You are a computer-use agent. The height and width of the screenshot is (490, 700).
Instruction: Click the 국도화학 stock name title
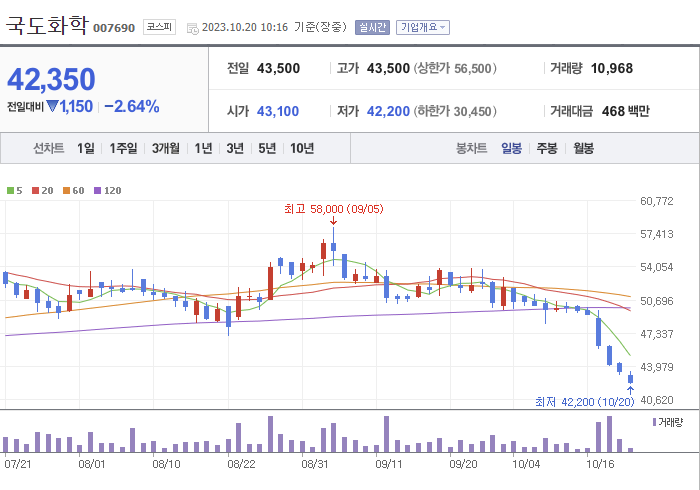point(47,25)
